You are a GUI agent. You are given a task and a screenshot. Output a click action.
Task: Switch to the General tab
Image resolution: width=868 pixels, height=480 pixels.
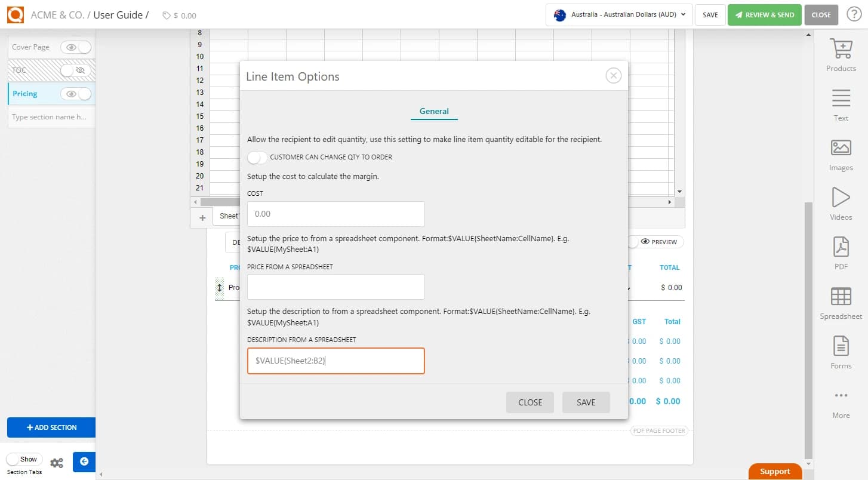(x=434, y=111)
